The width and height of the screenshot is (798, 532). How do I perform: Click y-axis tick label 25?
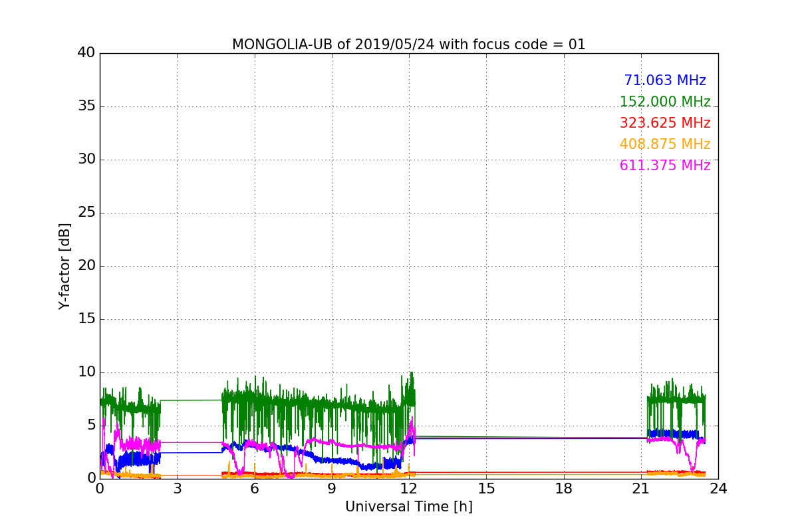pos(86,212)
